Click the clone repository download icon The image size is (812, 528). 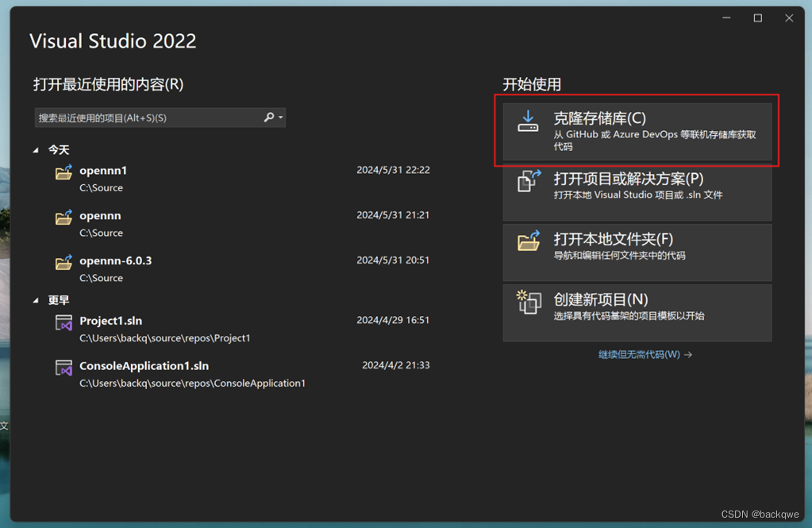coord(528,121)
